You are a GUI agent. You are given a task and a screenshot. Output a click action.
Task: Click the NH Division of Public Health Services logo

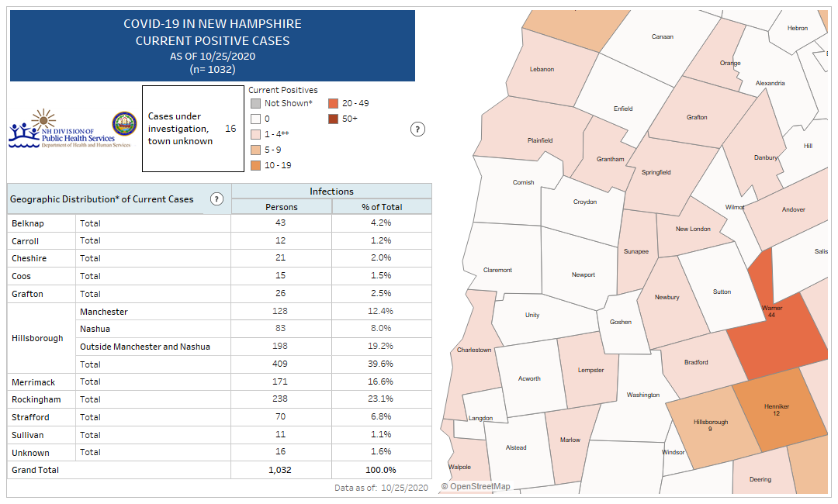pyautogui.click(x=61, y=129)
